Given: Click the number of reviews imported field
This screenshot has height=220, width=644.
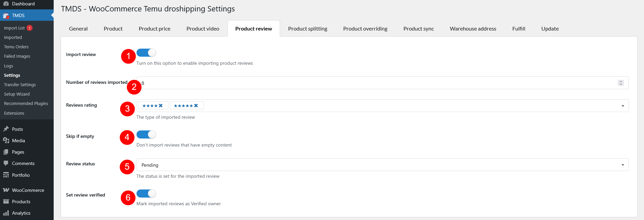Looking at the screenshot, I should point(382,83).
